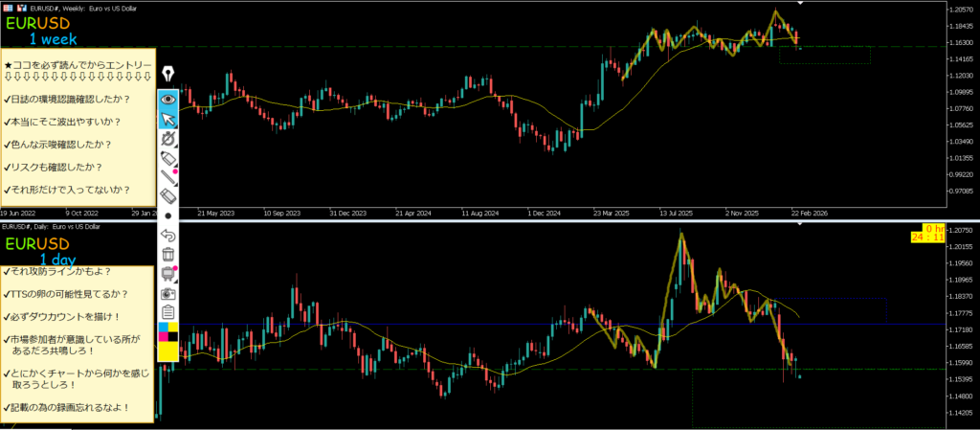Toggle drawing visibility with the eye icon
Viewport: 980px width, 430px height.
point(168,99)
